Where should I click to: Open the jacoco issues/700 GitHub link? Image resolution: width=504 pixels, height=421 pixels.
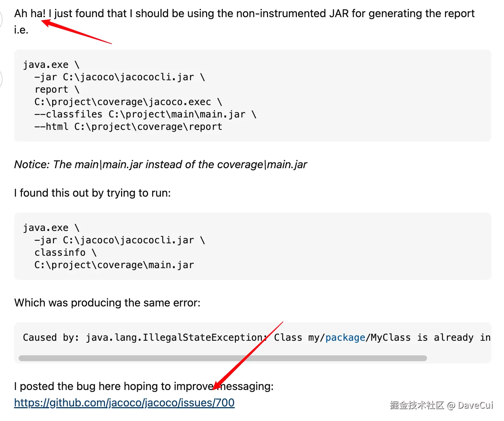(x=124, y=403)
